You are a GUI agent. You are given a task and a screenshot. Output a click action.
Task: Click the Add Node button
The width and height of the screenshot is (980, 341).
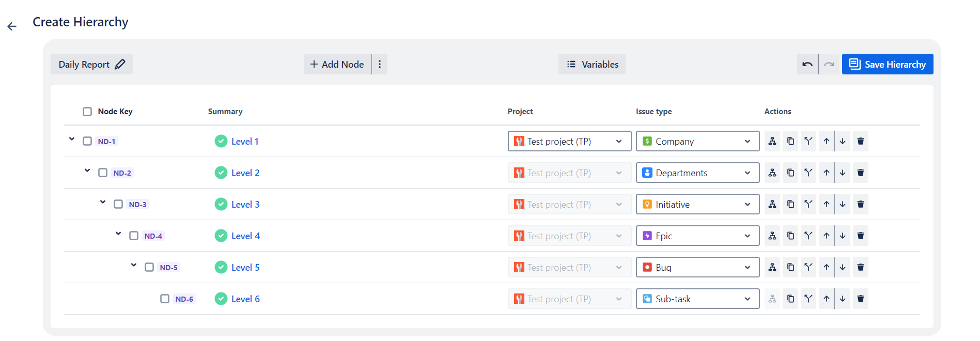click(x=337, y=64)
